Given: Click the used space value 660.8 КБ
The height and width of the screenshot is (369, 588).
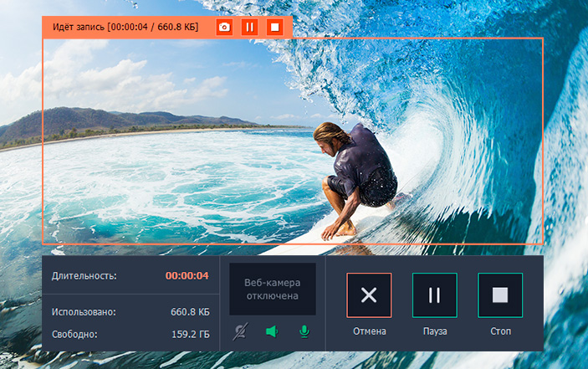Looking at the screenshot, I should point(190,311).
